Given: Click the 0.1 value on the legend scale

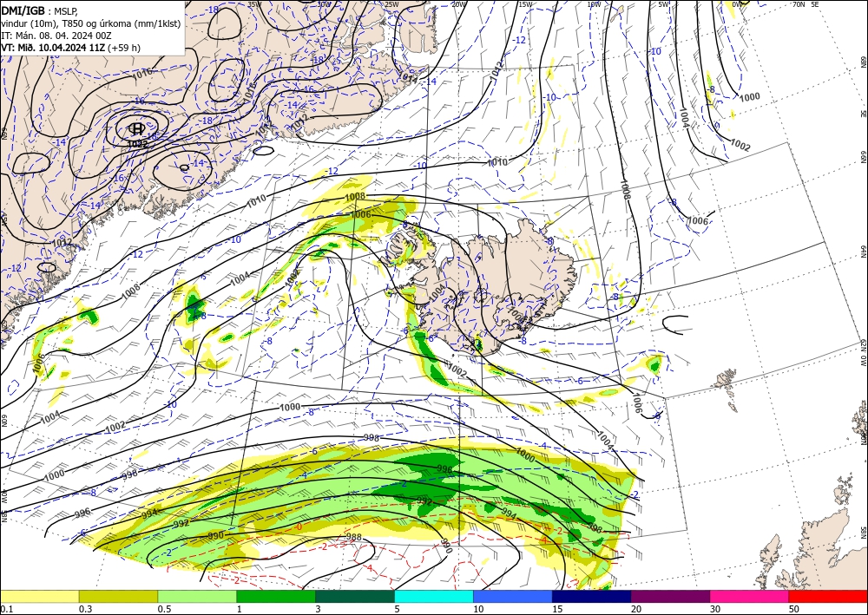Looking at the screenshot, I should (x=5, y=609).
